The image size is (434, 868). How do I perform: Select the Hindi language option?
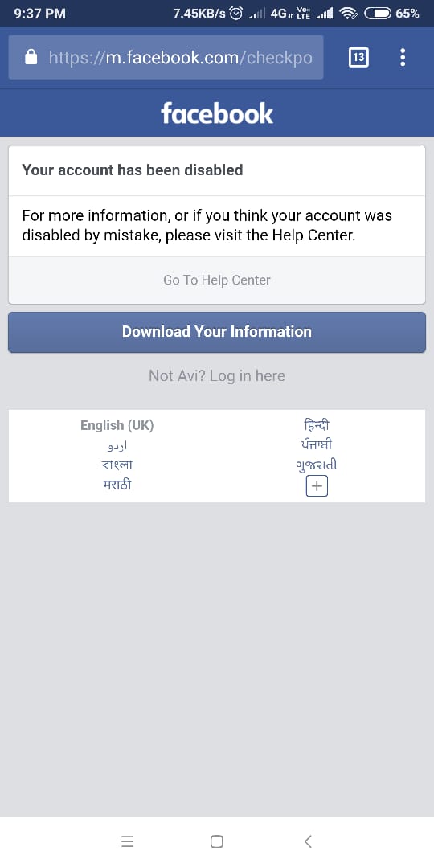coord(317,425)
